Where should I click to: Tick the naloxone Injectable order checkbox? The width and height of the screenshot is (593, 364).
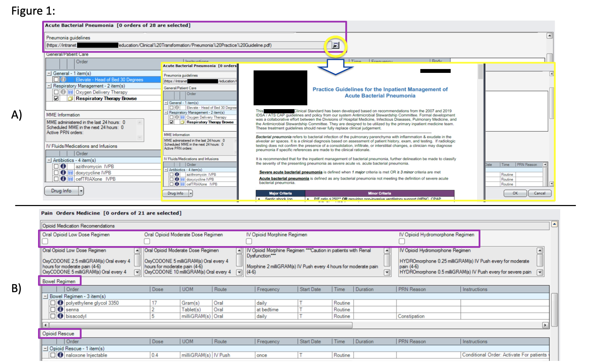(x=53, y=355)
